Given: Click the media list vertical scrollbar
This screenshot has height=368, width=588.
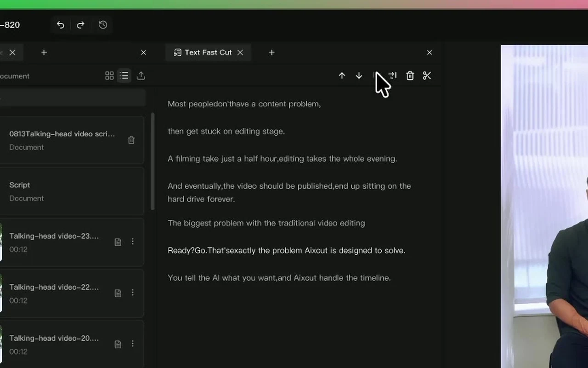Looking at the screenshot, I should [x=153, y=161].
